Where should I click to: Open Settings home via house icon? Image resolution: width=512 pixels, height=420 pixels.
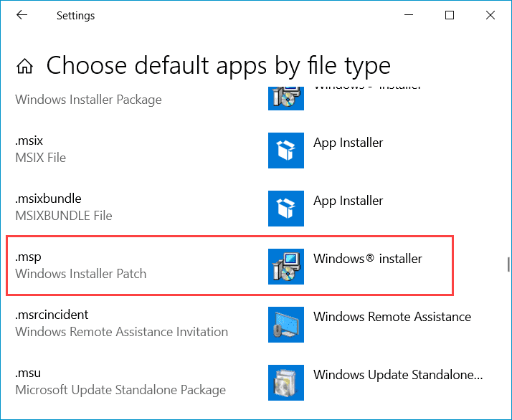pyautogui.click(x=25, y=66)
